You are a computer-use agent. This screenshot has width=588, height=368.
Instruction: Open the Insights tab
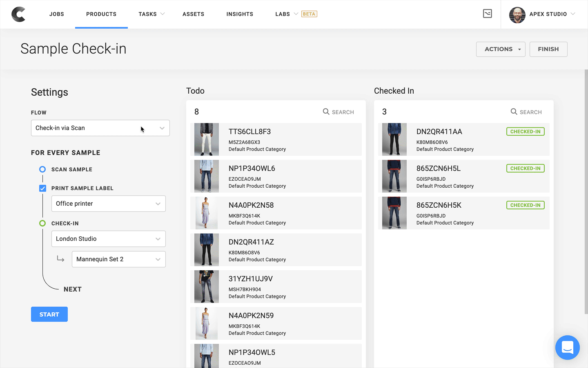[x=240, y=14]
